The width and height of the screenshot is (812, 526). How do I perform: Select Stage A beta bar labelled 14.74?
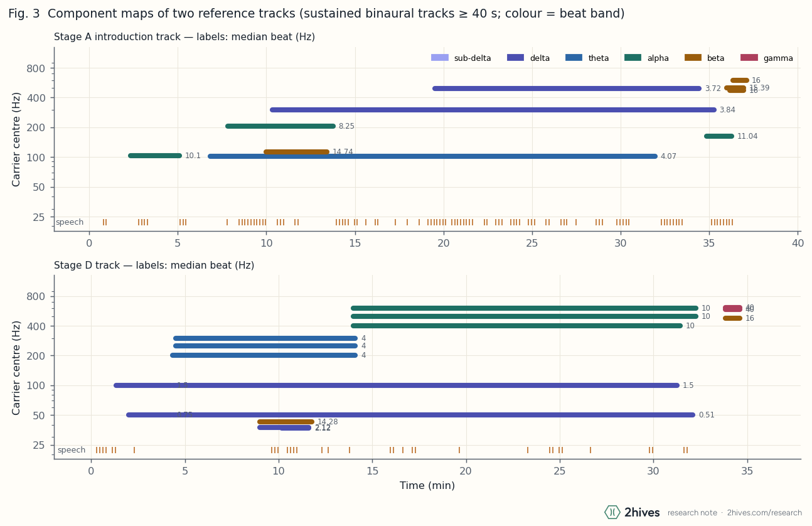tap(296, 152)
